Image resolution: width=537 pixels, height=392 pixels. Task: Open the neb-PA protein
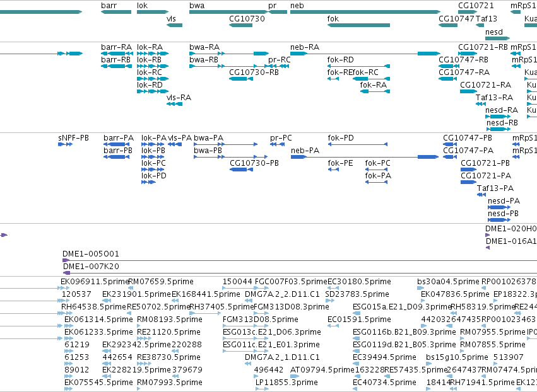(365, 157)
